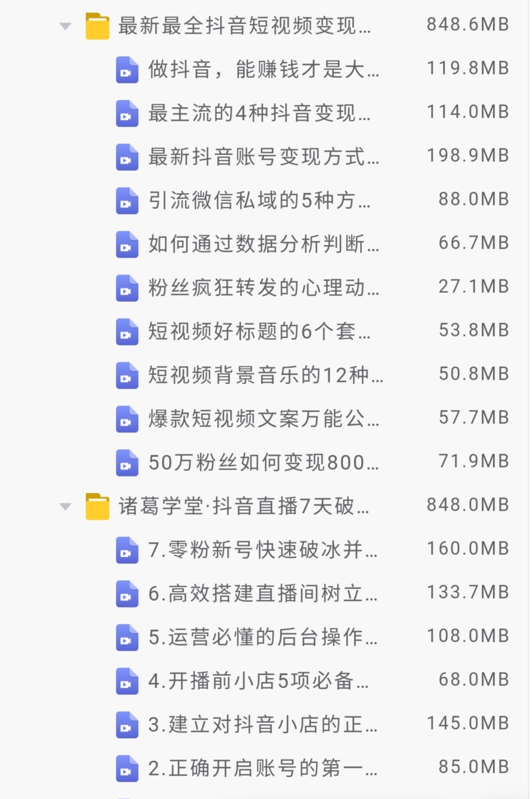This screenshot has height=799, width=532.
Task: Click video file icon beside 做抖音，能赚钱才是大
Action: 127,70
